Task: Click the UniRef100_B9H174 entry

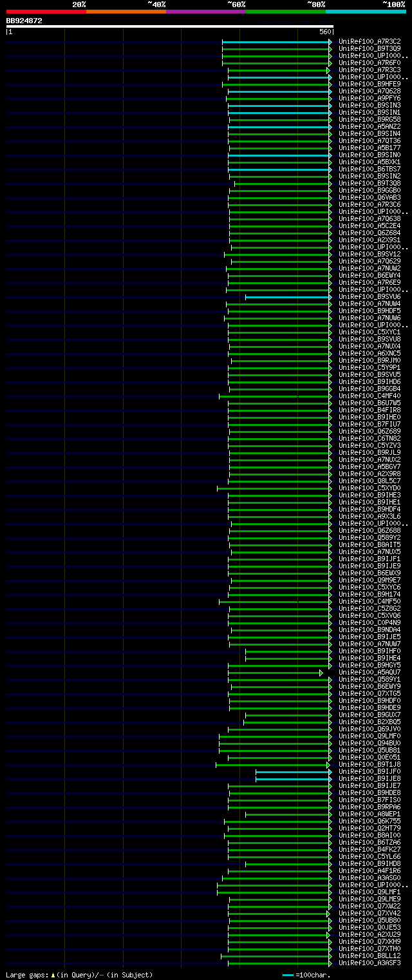Action: 370,595
